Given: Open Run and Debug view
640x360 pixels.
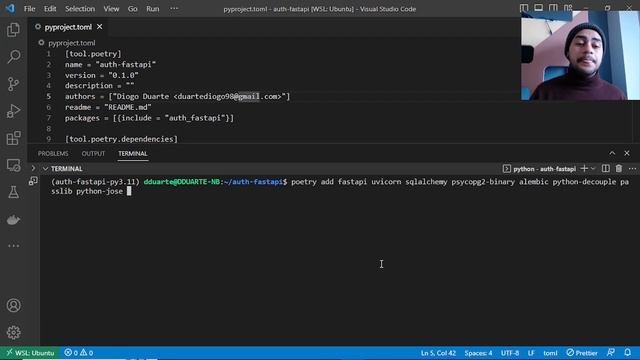Looking at the screenshot, I should 13,111.
